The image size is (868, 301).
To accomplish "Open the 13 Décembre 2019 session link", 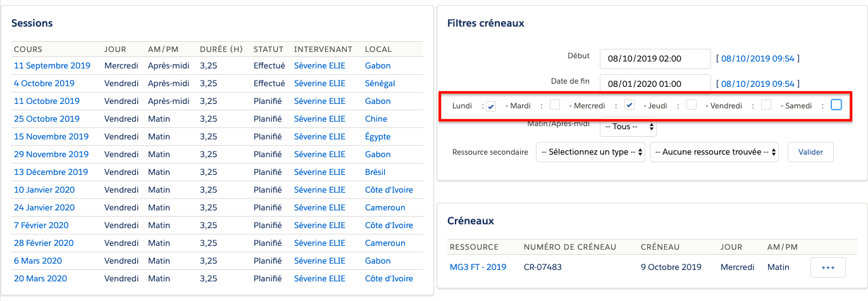I will (x=51, y=172).
